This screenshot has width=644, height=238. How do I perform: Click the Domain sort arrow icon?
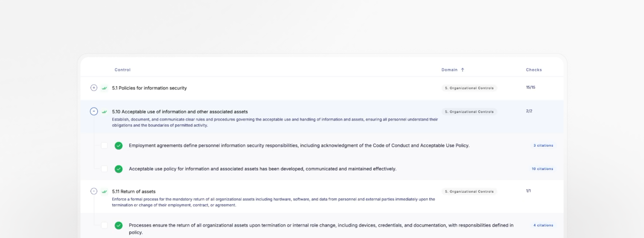pos(463,70)
